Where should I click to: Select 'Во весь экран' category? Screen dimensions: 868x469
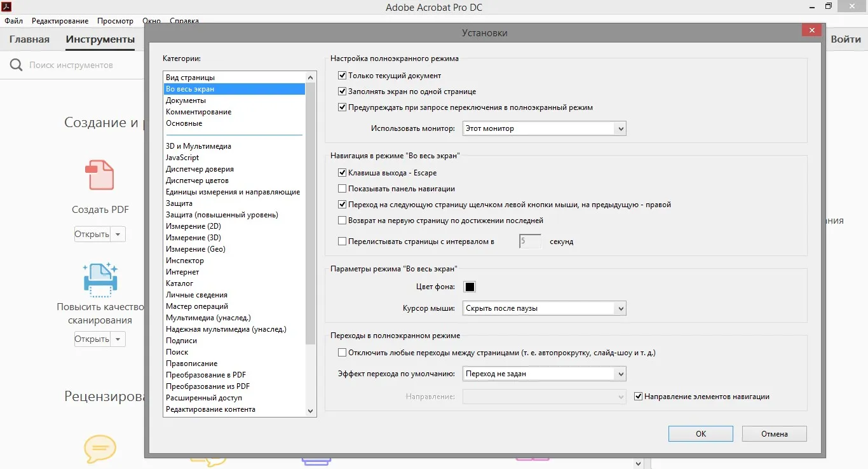(x=234, y=89)
